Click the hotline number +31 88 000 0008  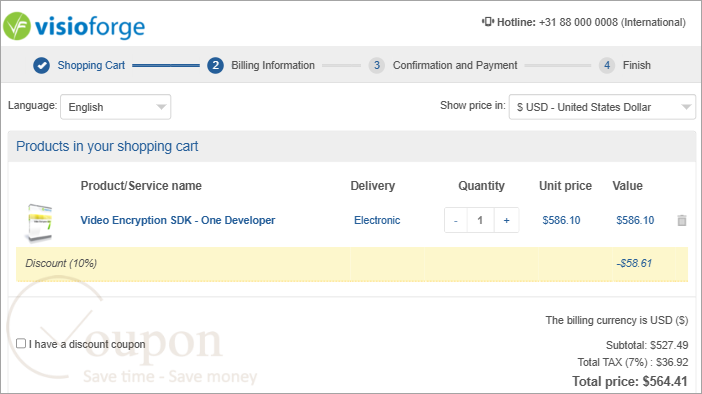pyautogui.click(x=578, y=22)
